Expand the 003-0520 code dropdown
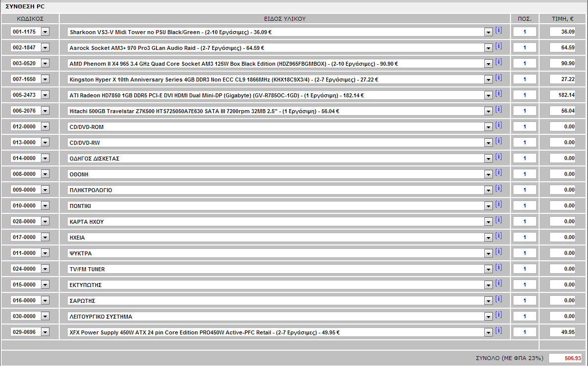 (45, 63)
